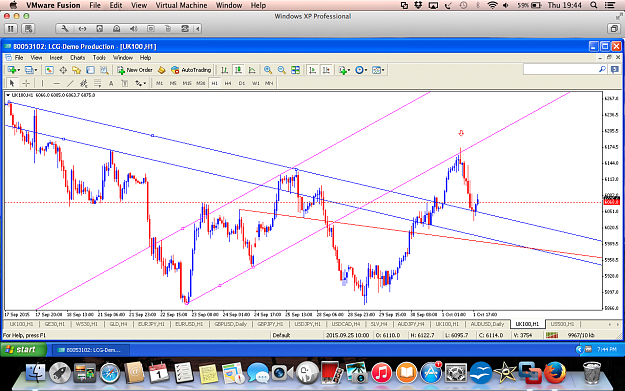This screenshot has height=391, width=625.
Task: Toggle the Chart Shift button
Action: coord(326,70)
